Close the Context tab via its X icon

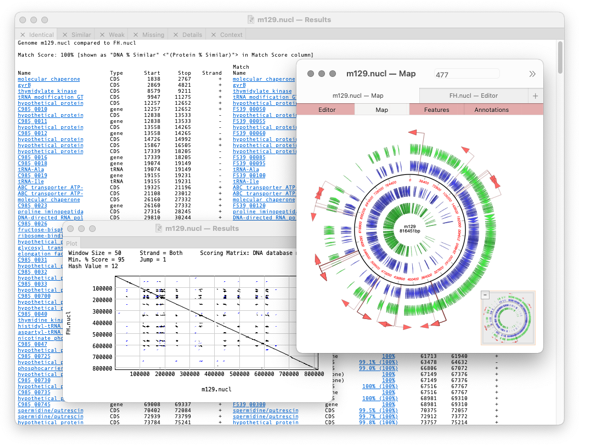(x=213, y=35)
